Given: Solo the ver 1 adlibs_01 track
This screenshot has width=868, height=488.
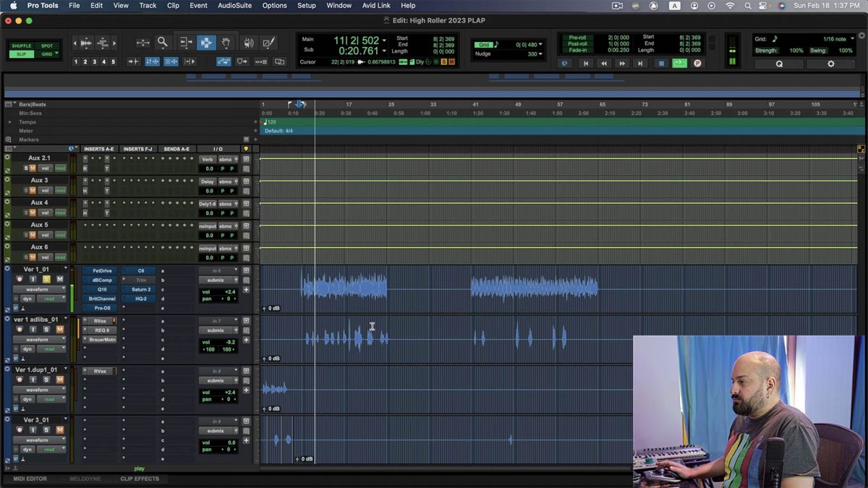Looking at the screenshot, I should click(45, 329).
